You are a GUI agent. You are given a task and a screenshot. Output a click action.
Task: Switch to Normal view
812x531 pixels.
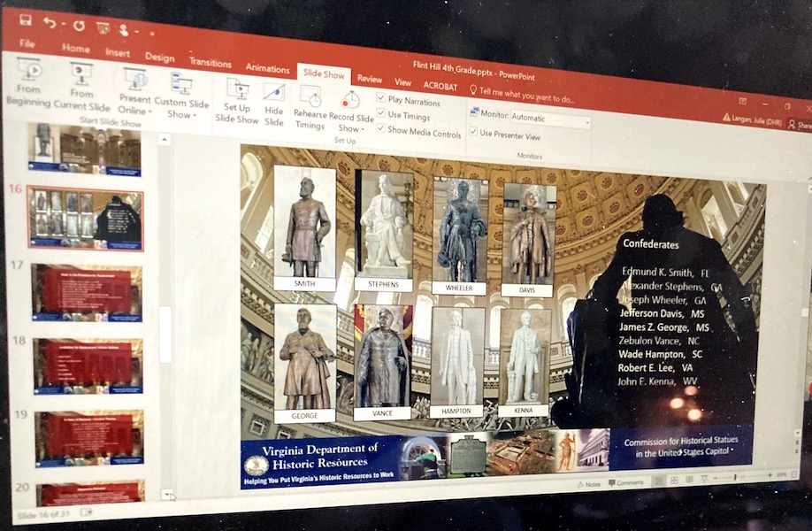659,481
